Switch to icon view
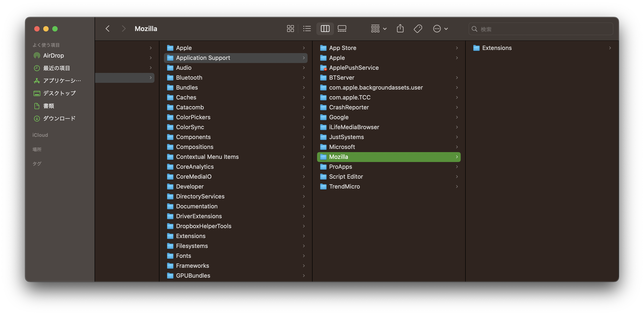Screen dimensions: 644x315 pyautogui.click(x=290, y=29)
